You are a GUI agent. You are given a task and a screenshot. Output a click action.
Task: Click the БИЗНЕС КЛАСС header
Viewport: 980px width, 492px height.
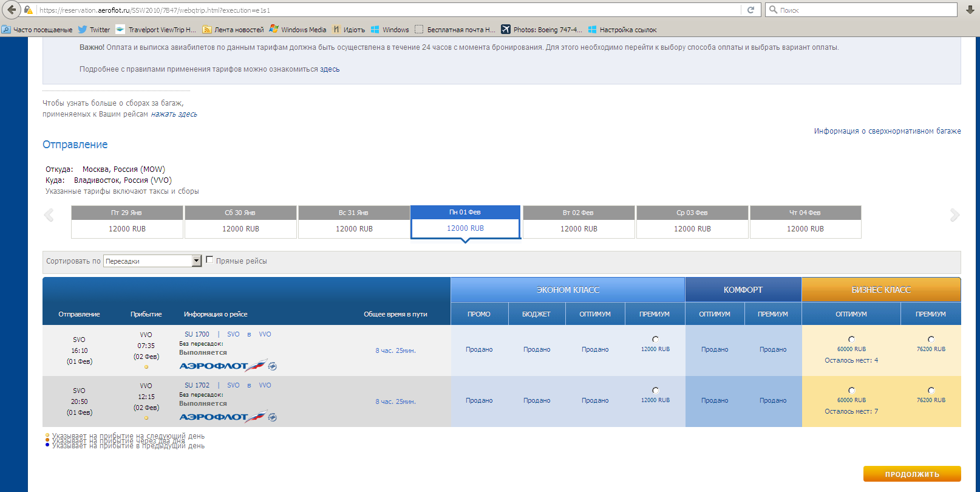pos(881,290)
